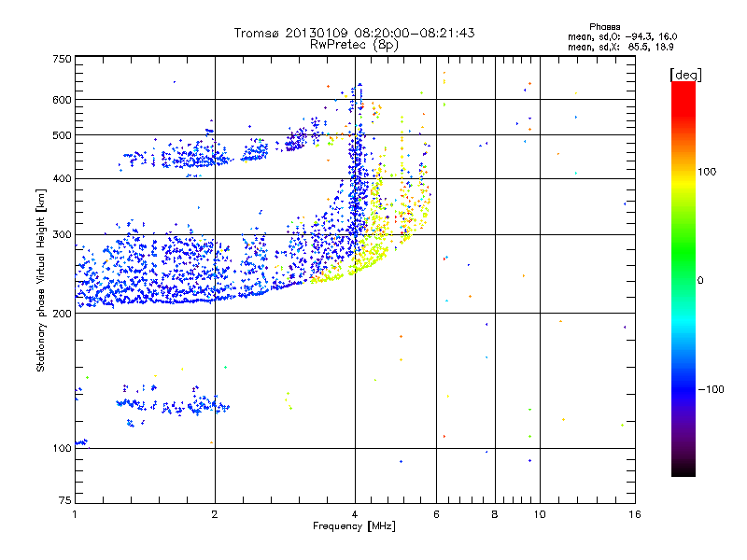Click the colorbar tick label "100"
This screenshot has height=560, width=747.
pos(707,172)
